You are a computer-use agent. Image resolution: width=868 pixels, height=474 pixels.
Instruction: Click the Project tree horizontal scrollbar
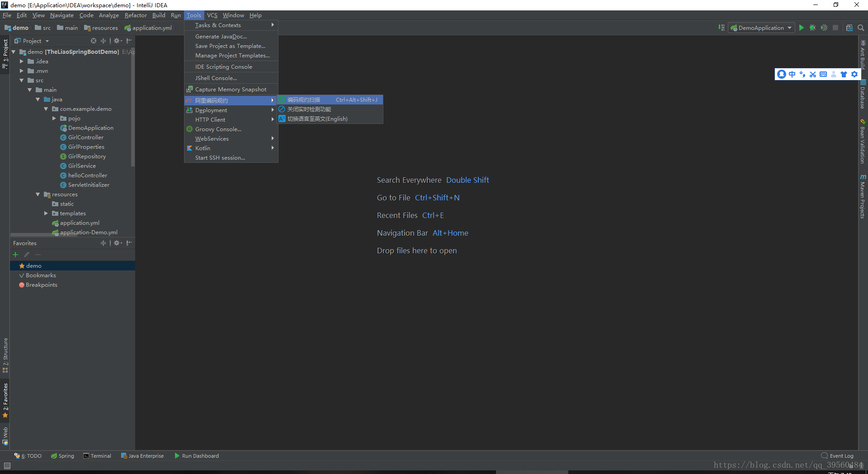tap(43, 235)
